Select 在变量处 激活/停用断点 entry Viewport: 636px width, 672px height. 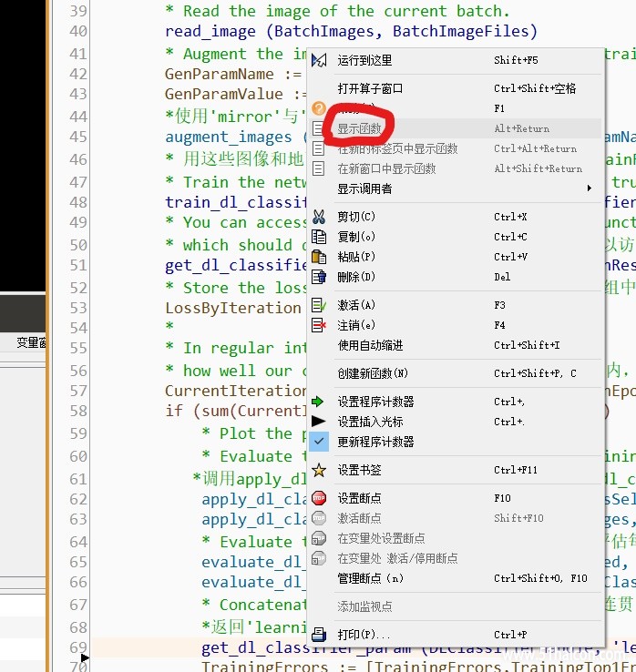coord(456,558)
